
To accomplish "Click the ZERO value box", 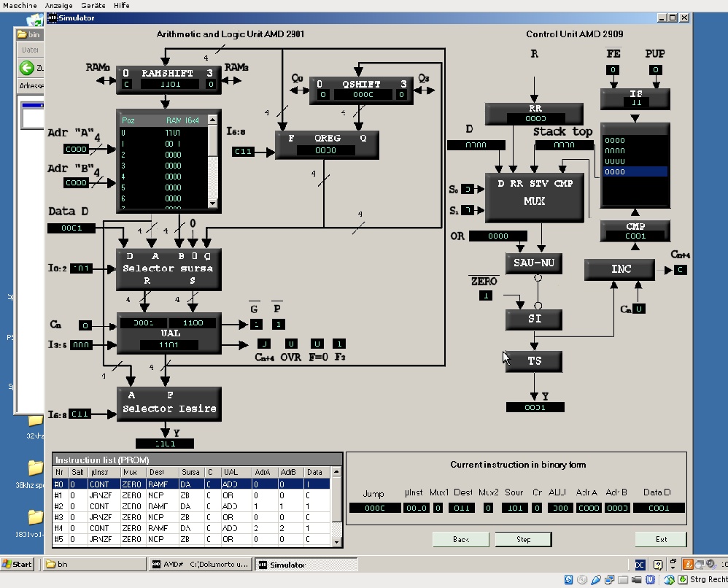I will tap(486, 295).
